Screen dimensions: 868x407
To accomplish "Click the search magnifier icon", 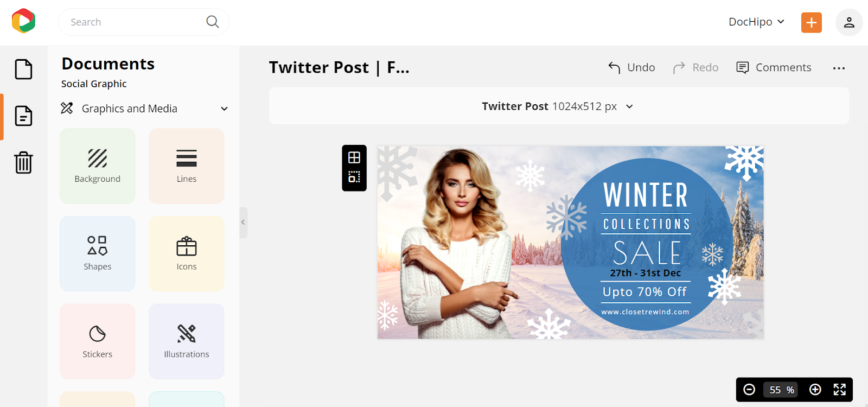I will [x=213, y=22].
